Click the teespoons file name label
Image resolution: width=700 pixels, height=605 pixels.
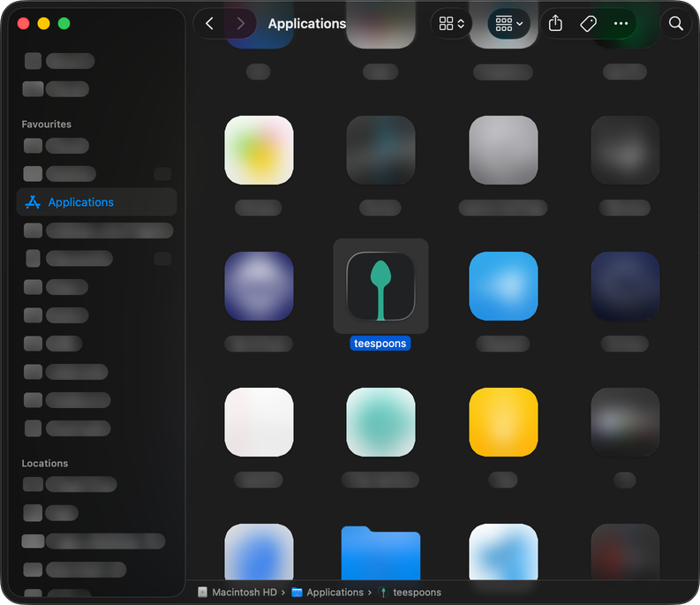pyautogui.click(x=380, y=344)
